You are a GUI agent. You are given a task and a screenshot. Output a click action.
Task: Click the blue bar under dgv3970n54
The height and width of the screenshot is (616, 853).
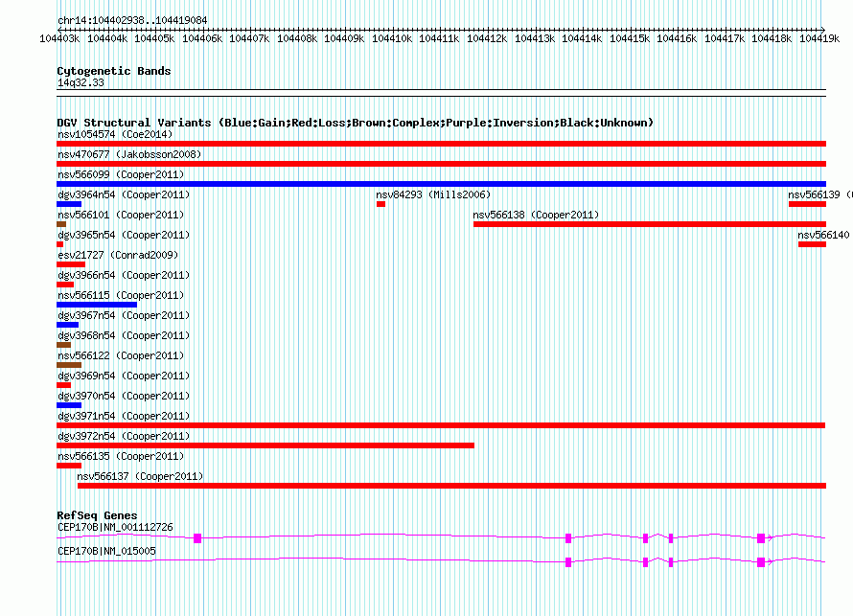pyautogui.click(x=69, y=405)
